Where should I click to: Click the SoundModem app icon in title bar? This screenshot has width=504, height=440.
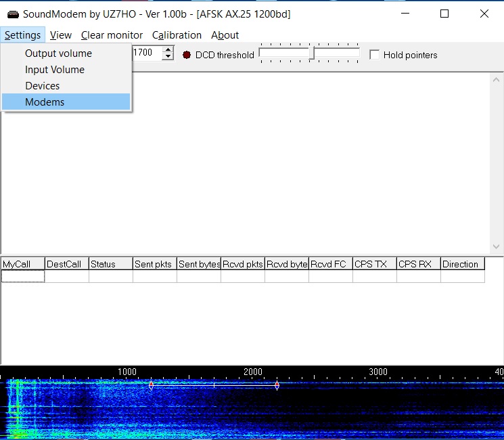(x=12, y=14)
